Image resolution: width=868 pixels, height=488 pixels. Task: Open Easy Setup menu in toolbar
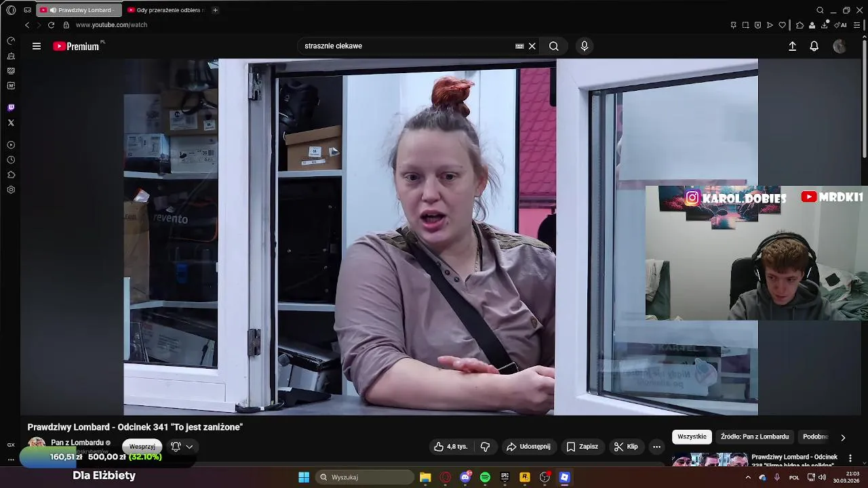(856, 25)
